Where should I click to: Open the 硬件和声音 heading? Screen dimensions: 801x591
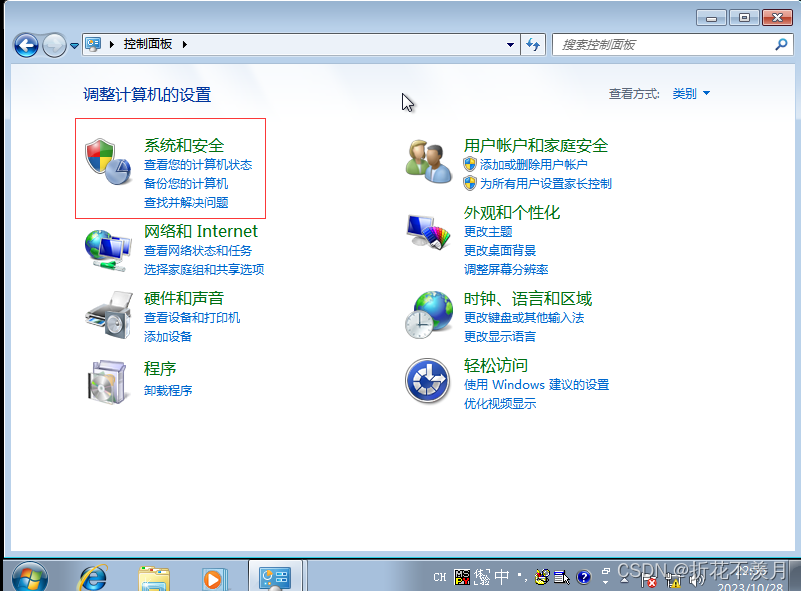(184, 298)
